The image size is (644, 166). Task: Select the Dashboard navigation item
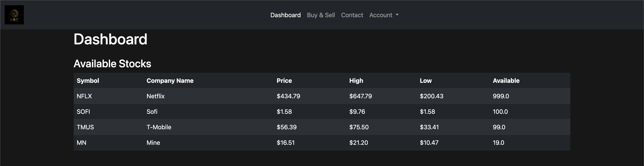(x=286, y=15)
